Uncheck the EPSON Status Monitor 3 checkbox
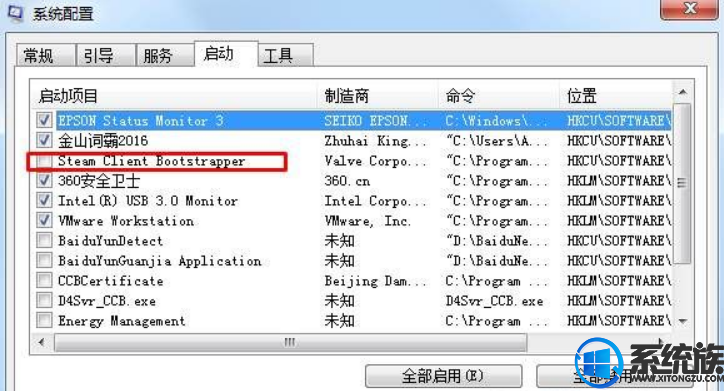 click(44, 120)
